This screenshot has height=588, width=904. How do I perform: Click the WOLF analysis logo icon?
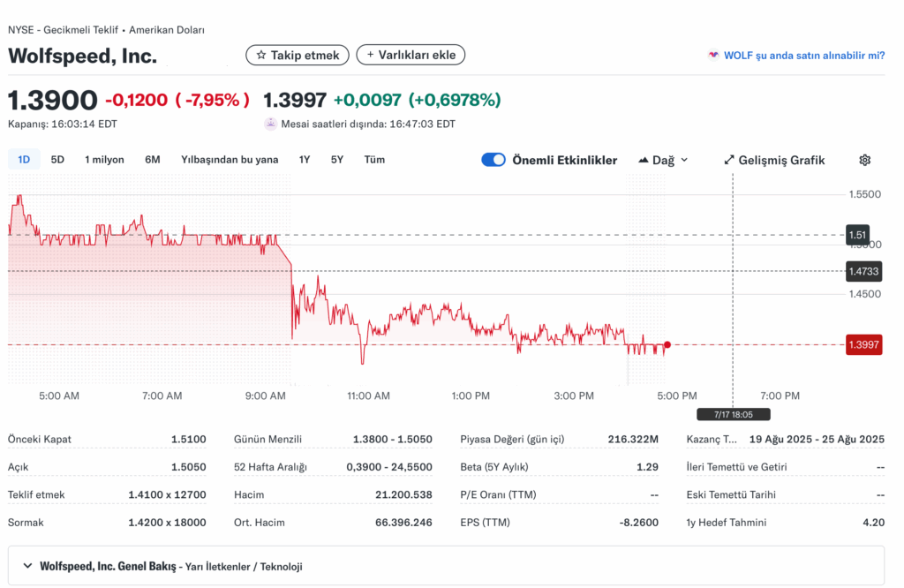[x=713, y=56]
